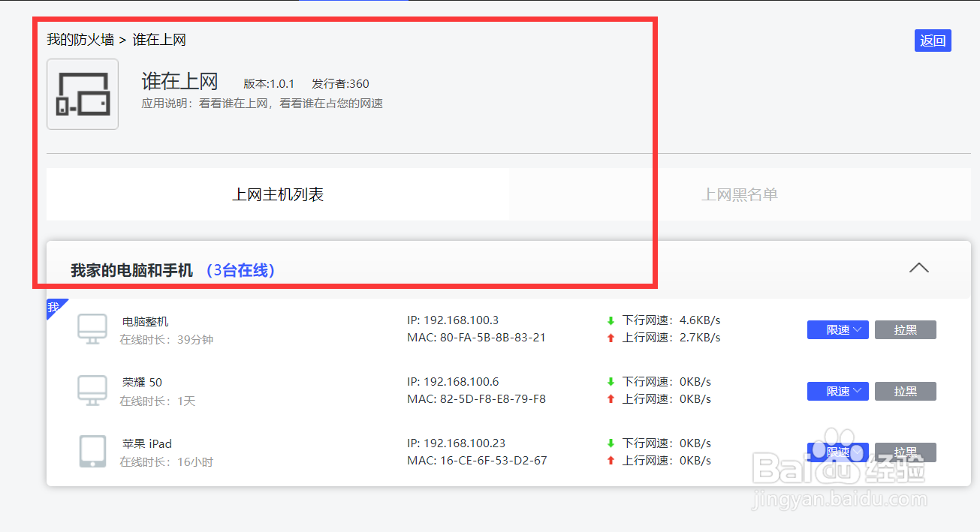Click IP: 192.168.100.23 text

[x=456, y=443]
